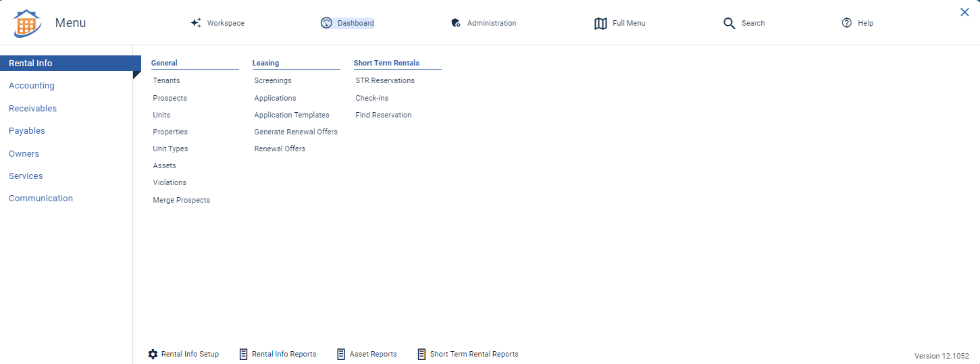Image resolution: width=980 pixels, height=364 pixels.
Task: Open the Administration label
Action: click(492, 23)
